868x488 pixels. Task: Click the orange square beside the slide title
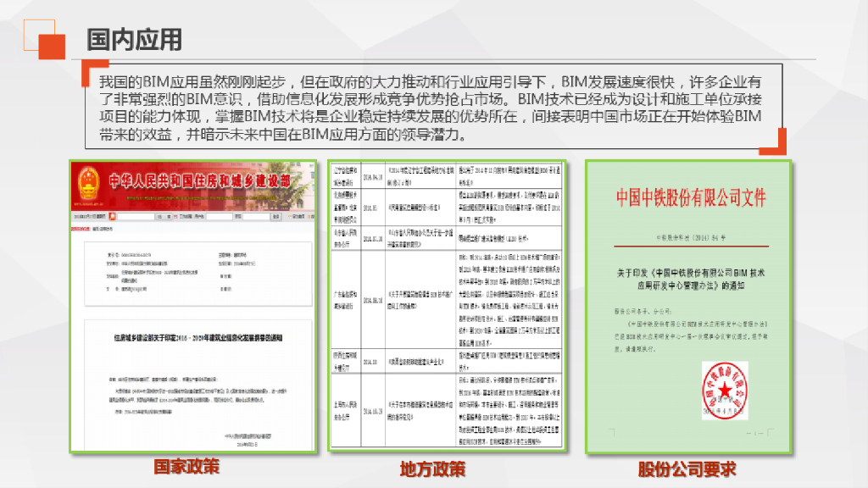point(51,45)
